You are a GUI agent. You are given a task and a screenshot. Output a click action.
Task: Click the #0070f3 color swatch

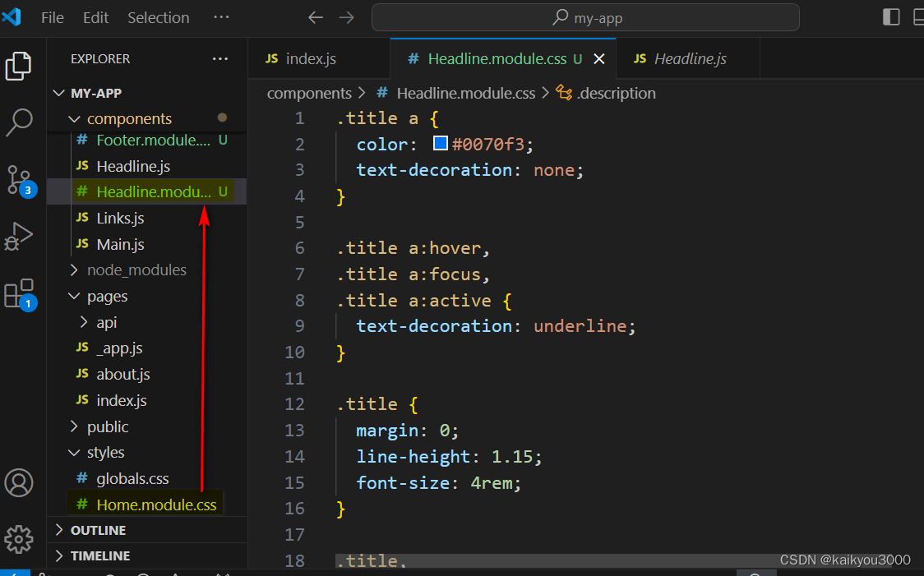tap(440, 143)
